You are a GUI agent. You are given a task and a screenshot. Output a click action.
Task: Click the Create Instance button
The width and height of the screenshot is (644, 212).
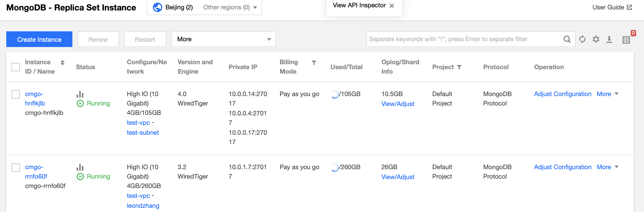click(x=39, y=39)
